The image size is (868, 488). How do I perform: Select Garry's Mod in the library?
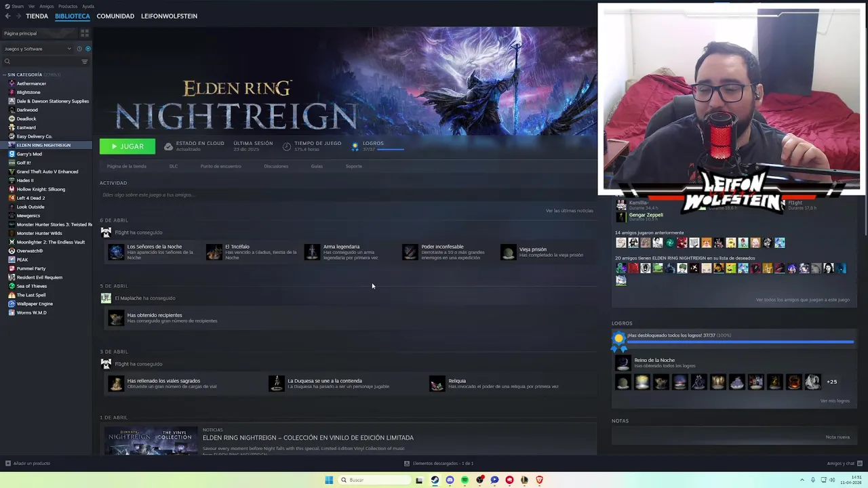(x=29, y=154)
